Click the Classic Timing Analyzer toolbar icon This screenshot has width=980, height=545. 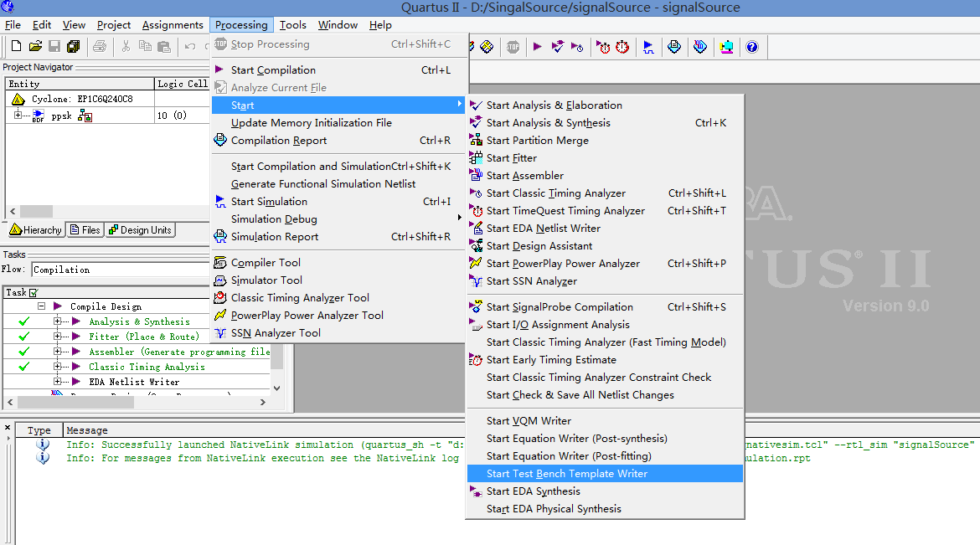577,47
